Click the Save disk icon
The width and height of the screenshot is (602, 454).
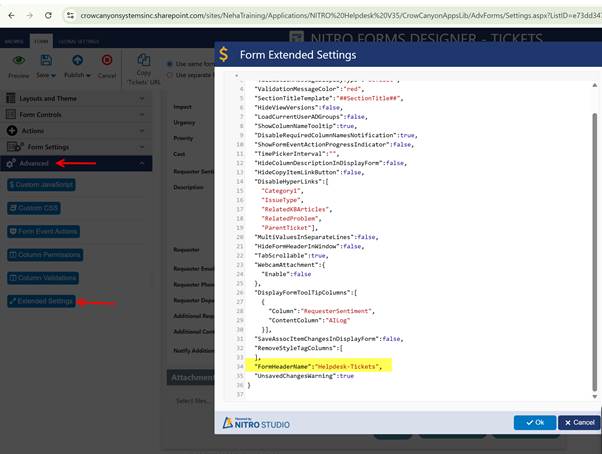click(44, 62)
